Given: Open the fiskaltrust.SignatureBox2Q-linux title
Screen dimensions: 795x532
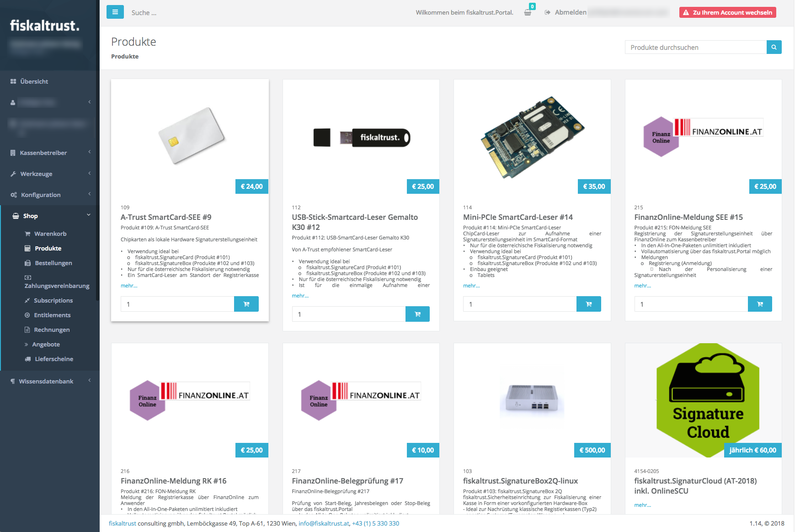Looking at the screenshot, I should pos(521,481).
